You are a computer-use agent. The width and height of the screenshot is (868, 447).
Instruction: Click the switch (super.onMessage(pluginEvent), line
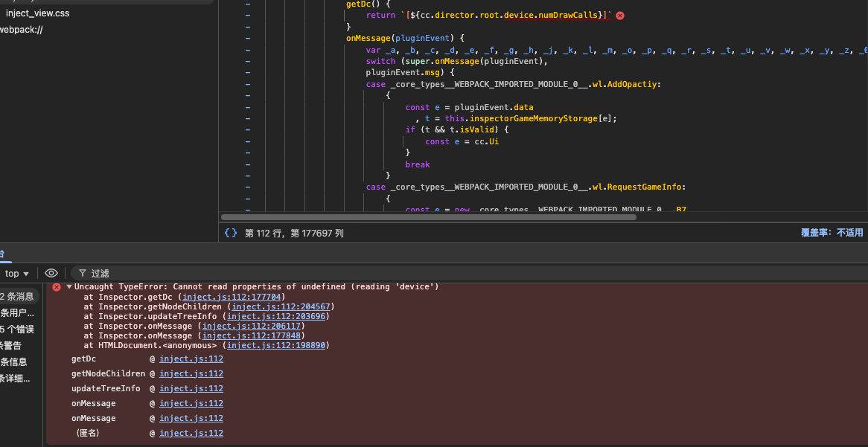[x=456, y=62]
